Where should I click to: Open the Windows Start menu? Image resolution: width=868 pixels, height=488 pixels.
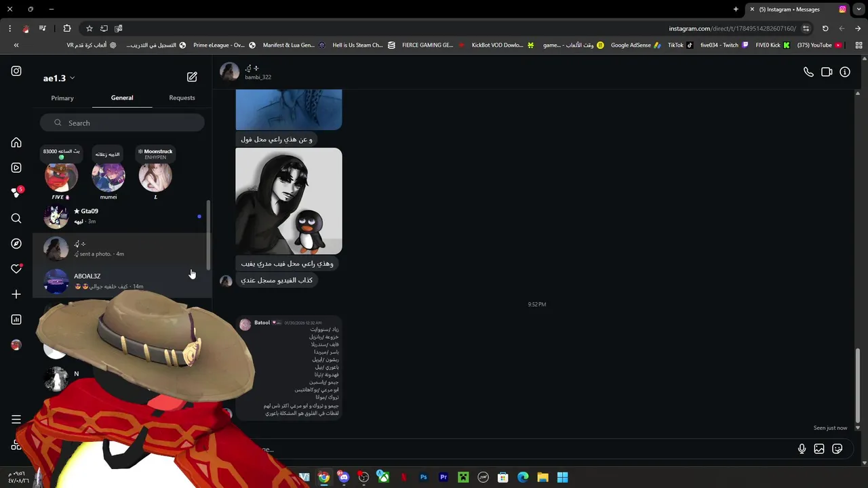(562, 477)
